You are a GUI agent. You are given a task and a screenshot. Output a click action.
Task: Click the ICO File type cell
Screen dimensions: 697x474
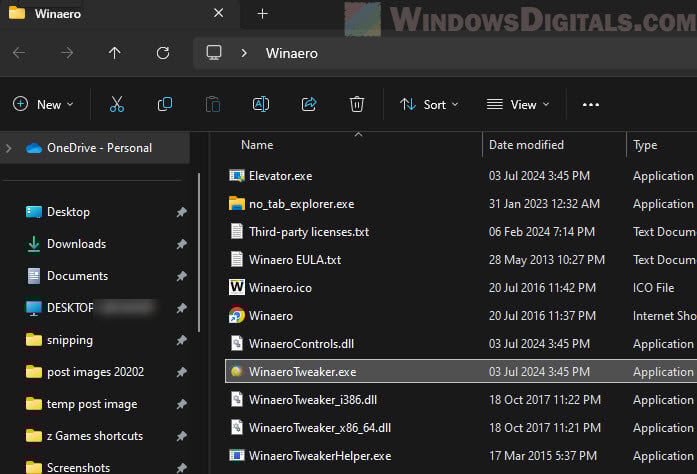653,288
